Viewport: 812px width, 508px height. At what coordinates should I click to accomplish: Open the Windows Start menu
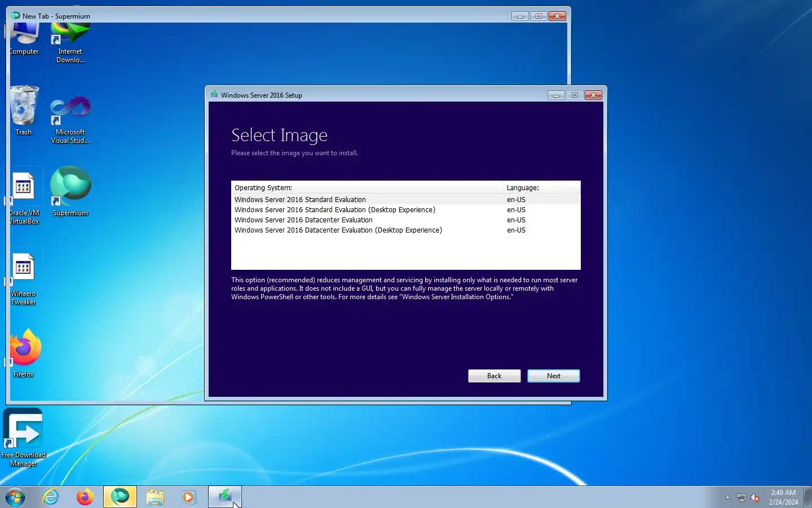click(15, 497)
